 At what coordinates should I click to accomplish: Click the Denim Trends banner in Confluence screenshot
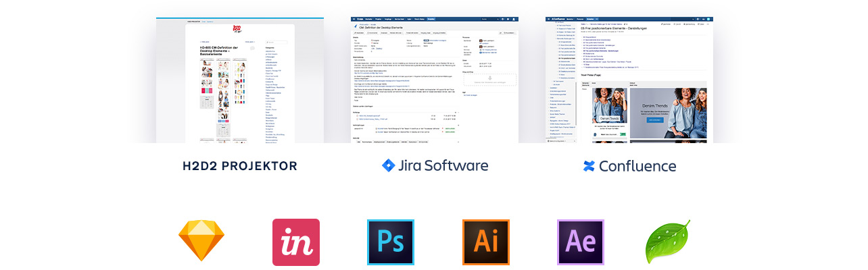(x=667, y=112)
